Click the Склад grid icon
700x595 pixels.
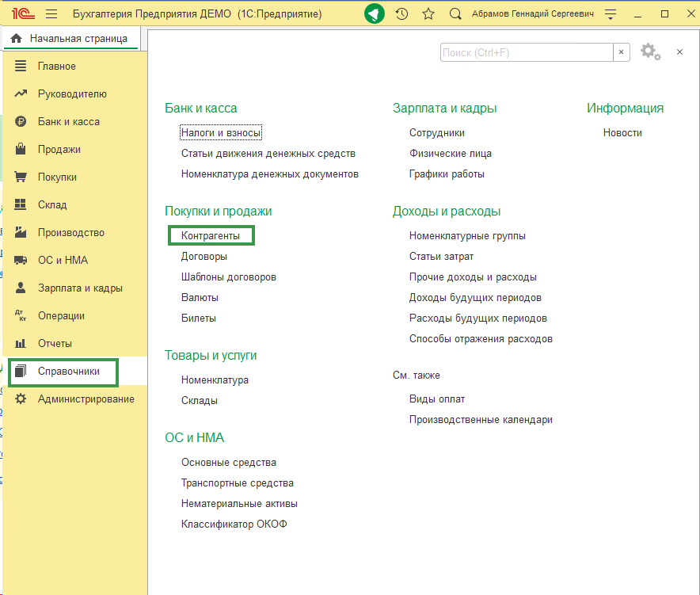(x=21, y=204)
